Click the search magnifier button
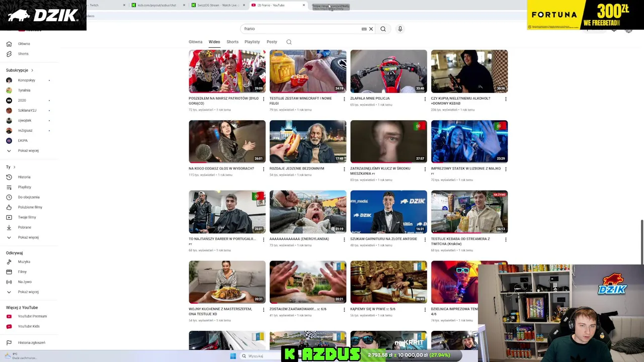 coord(383,29)
